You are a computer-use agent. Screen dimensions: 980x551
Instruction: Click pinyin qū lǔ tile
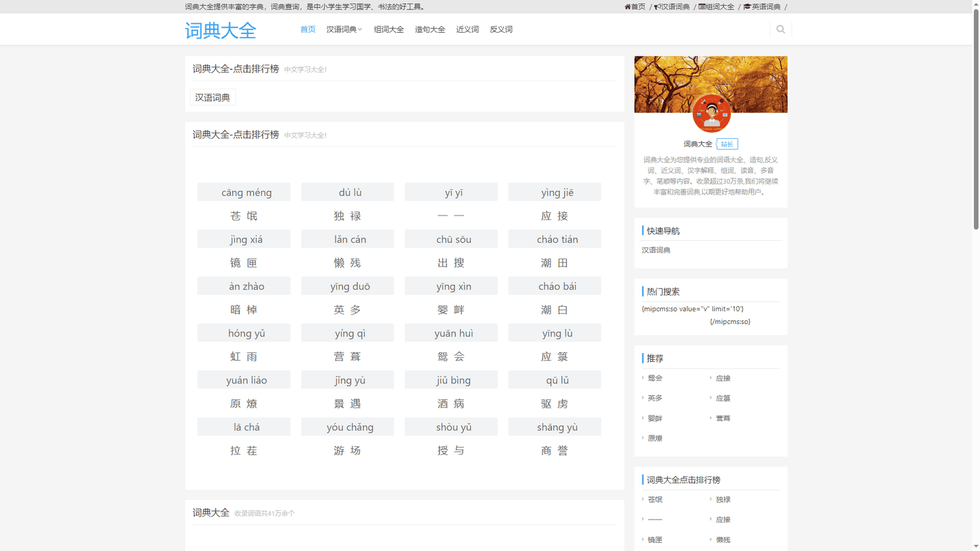click(x=555, y=380)
